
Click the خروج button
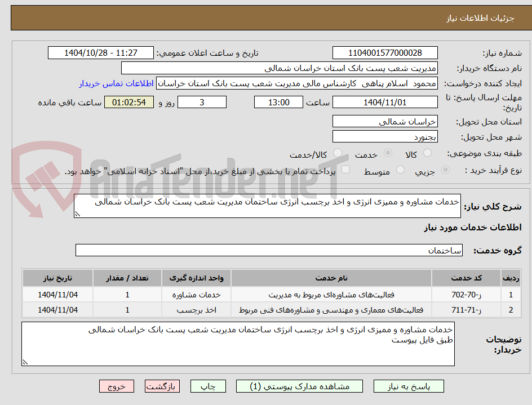pyautogui.click(x=116, y=386)
